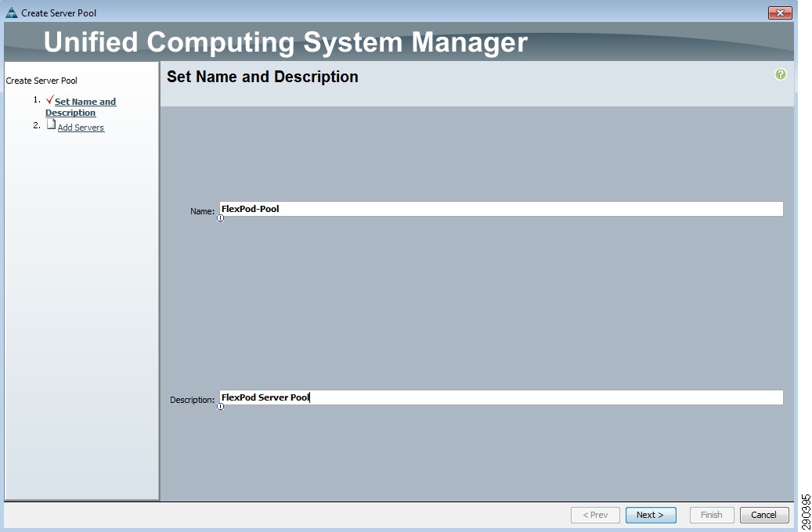
Task: Close the Create Server Pool dialog
Action: click(780, 13)
